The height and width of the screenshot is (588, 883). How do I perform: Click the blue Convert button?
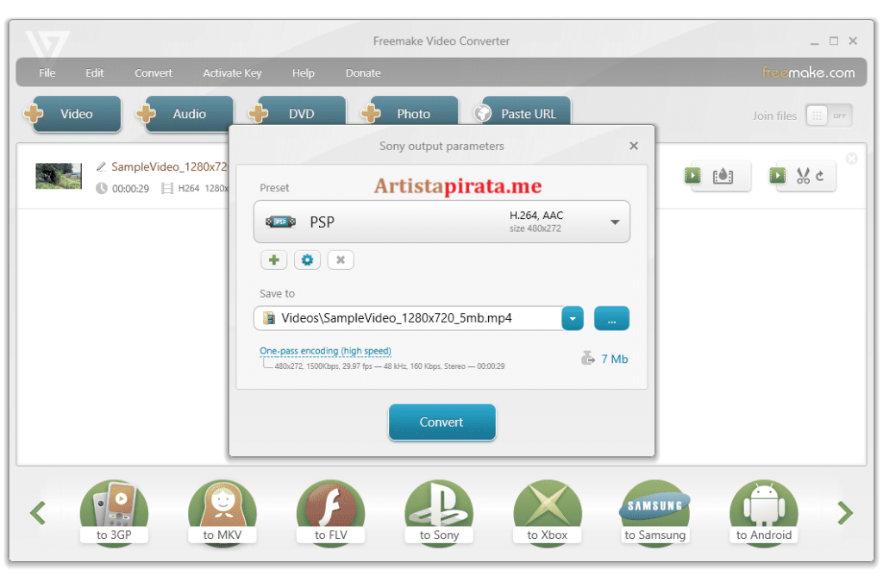pyautogui.click(x=442, y=422)
